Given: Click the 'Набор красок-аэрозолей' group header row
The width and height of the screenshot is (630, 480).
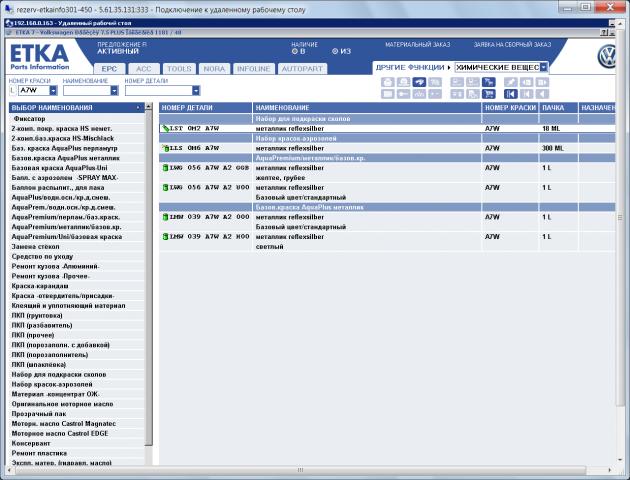Looking at the screenshot, I should 387,138.
